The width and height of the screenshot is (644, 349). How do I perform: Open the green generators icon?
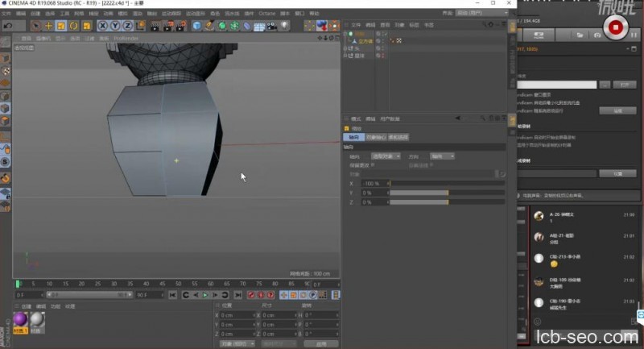[222, 26]
